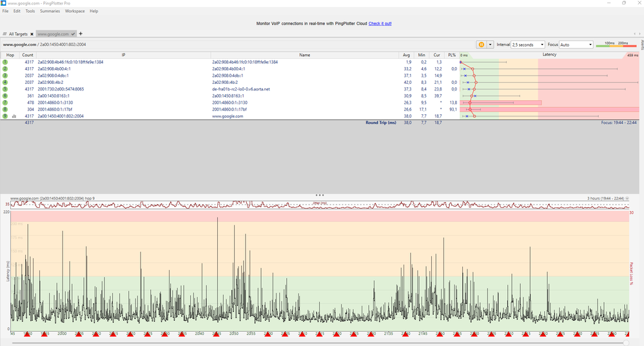The image size is (644, 346).
Task: Click the hop 8 green circle icon
Action: [5, 110]
